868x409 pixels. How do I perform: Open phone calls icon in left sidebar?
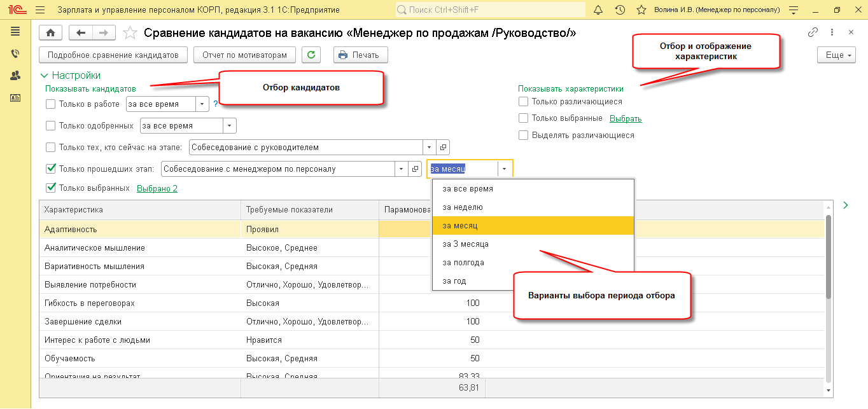(15, 53)
